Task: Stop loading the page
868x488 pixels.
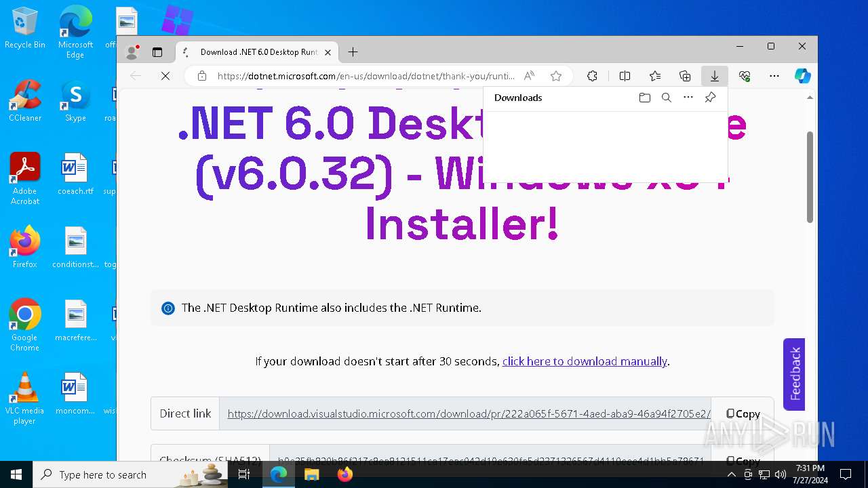Action: [165, 76]
